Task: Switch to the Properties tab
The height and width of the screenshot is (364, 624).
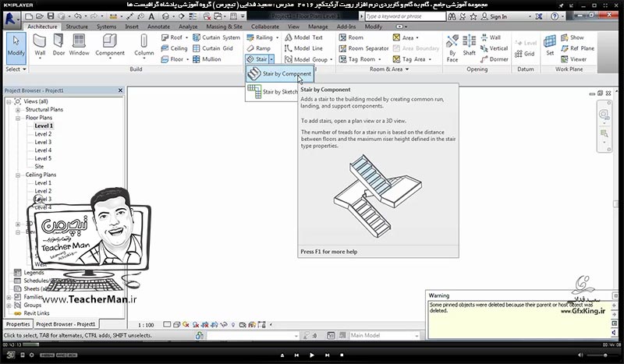Action: pos(18,324)
